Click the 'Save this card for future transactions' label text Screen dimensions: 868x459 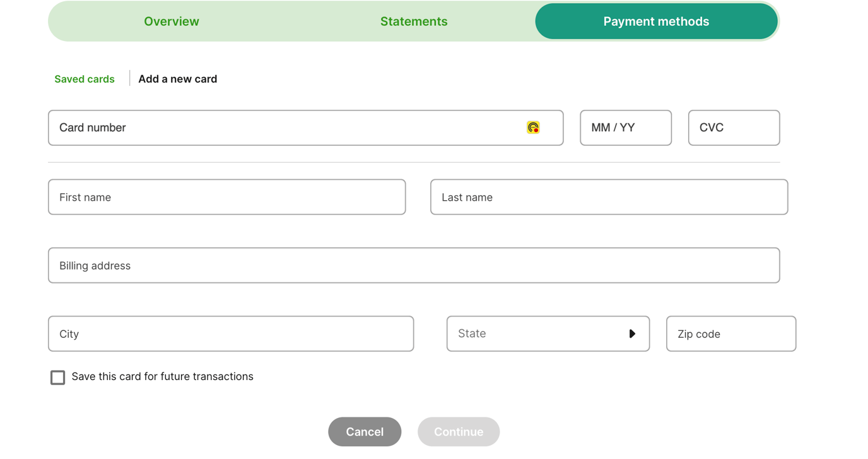pyautogui.click(x=162, y=377)
